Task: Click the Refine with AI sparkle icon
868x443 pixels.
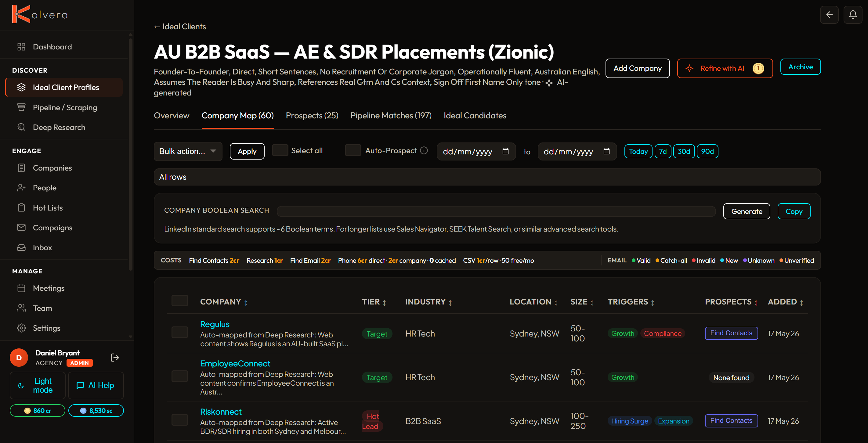Action: [689, 68]
